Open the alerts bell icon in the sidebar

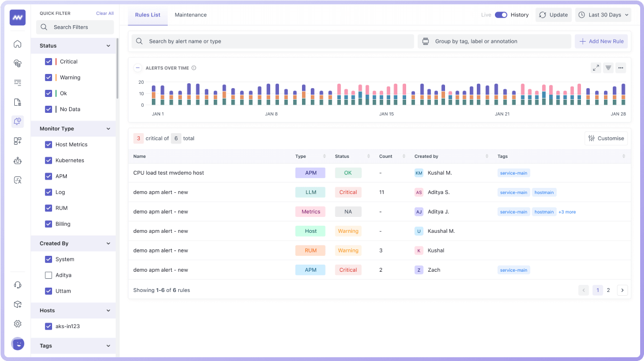pyautogui.click(x=18, y=121)
